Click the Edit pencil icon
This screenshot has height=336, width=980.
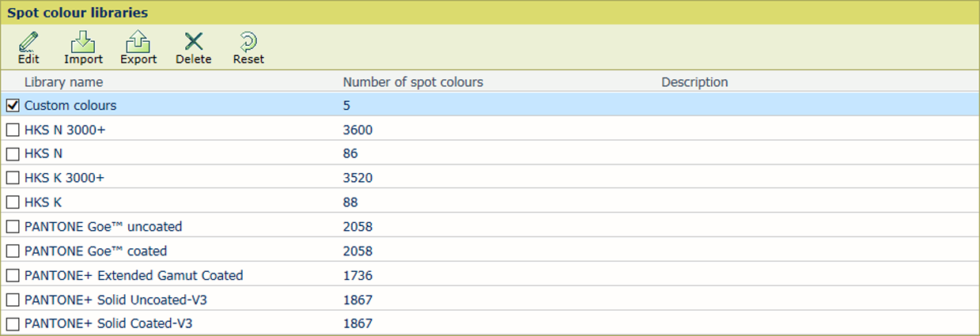[x=28, y=43]
